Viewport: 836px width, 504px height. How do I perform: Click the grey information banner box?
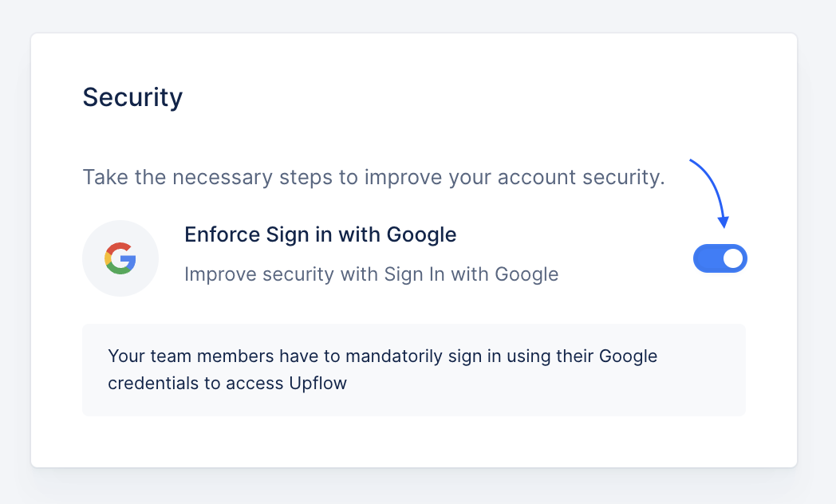coord(414,370)
